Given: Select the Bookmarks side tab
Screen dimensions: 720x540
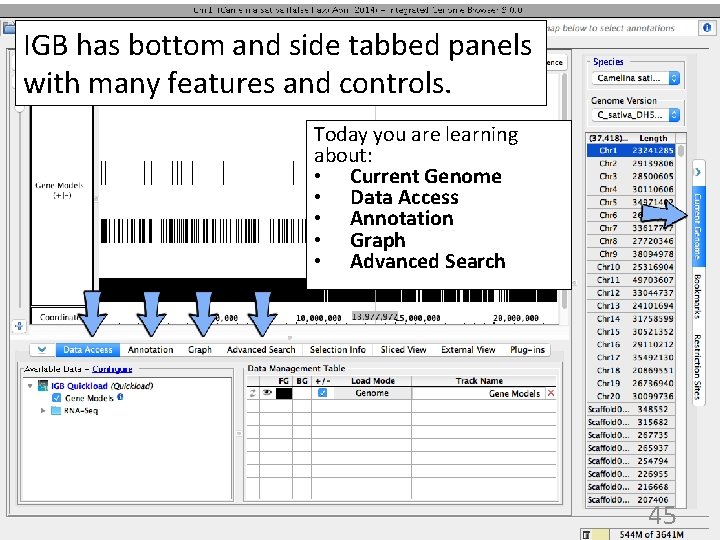Looking at the screenshot, I should point(698,296).
